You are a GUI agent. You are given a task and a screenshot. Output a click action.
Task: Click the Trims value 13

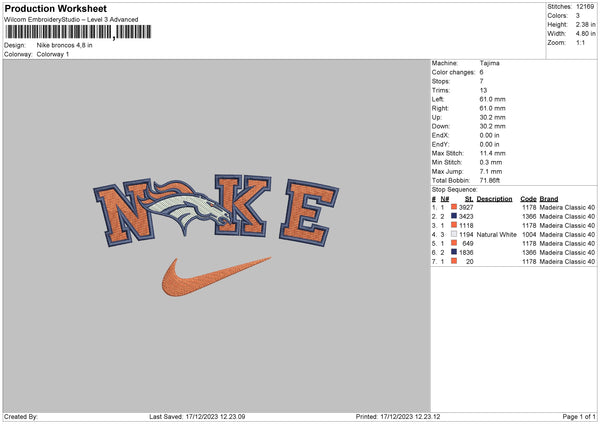click(483, 90)
